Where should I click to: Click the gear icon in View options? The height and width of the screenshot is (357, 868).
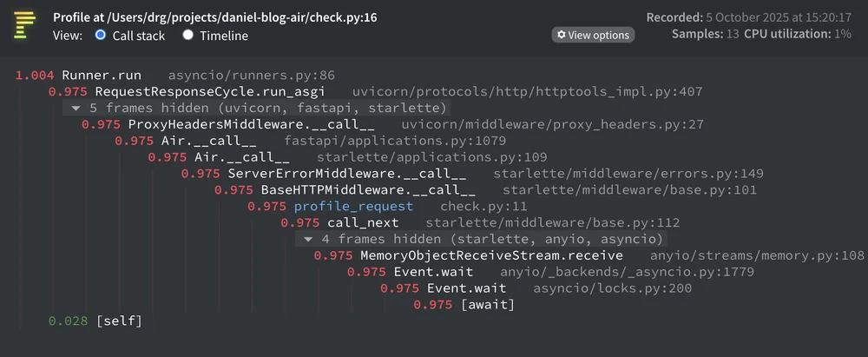pyautogui.click(x=562, y=35)
